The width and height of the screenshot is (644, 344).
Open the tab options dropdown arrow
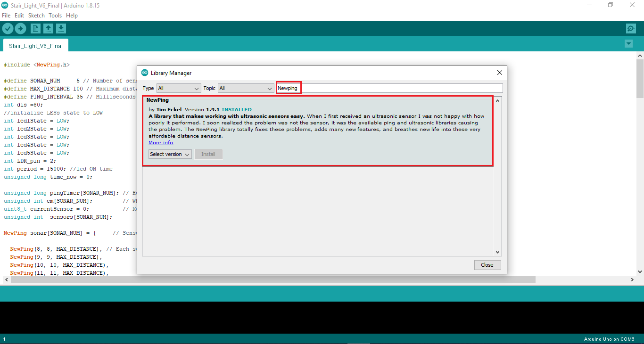pos(628,44)
